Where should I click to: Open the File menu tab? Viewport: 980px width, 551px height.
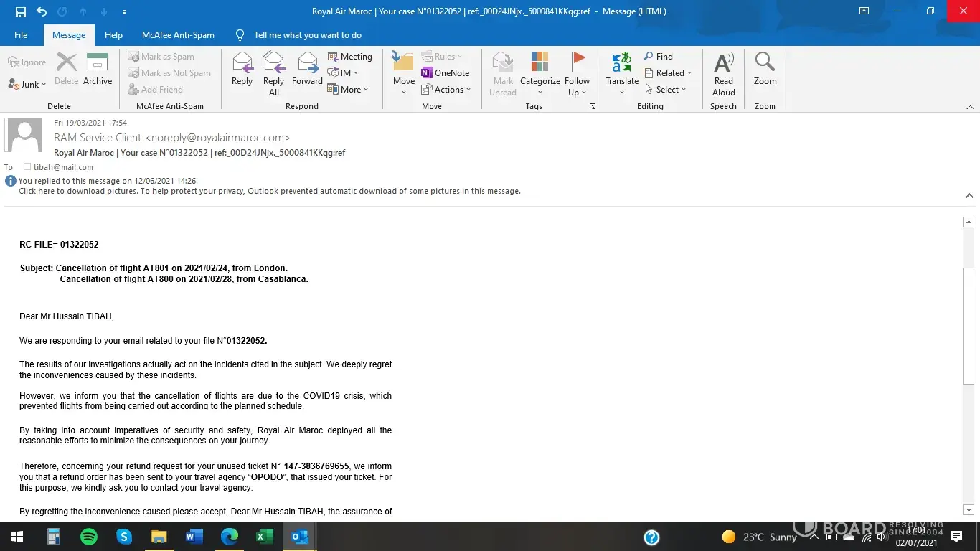tap(21, 35)
